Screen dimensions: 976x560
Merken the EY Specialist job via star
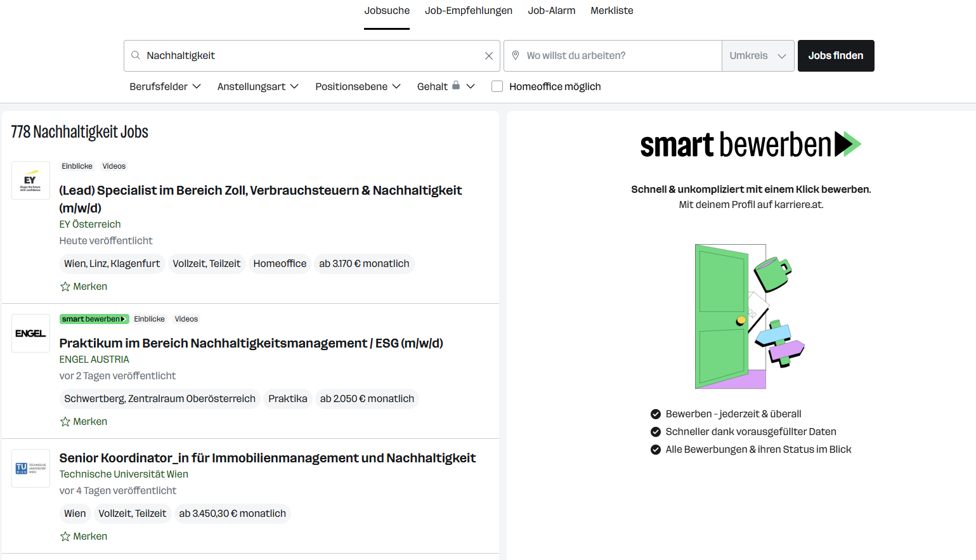pos(64,286)
